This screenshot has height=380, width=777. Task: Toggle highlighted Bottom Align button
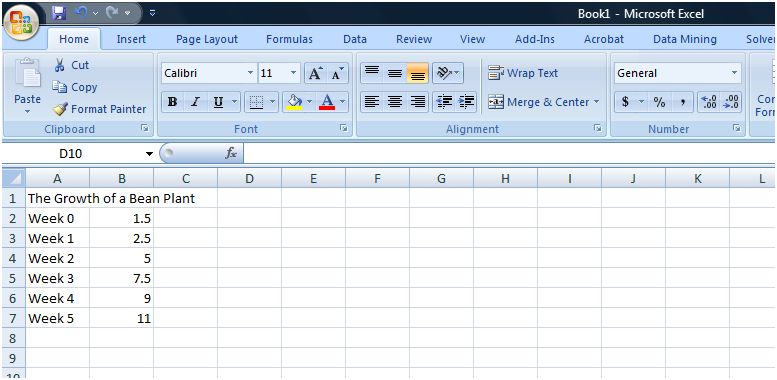click(417, 73)
